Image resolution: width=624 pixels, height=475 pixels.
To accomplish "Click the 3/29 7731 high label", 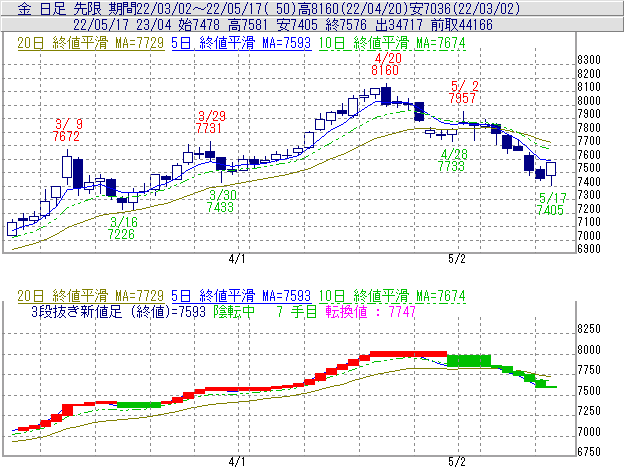I will click(x=210, y=122).
